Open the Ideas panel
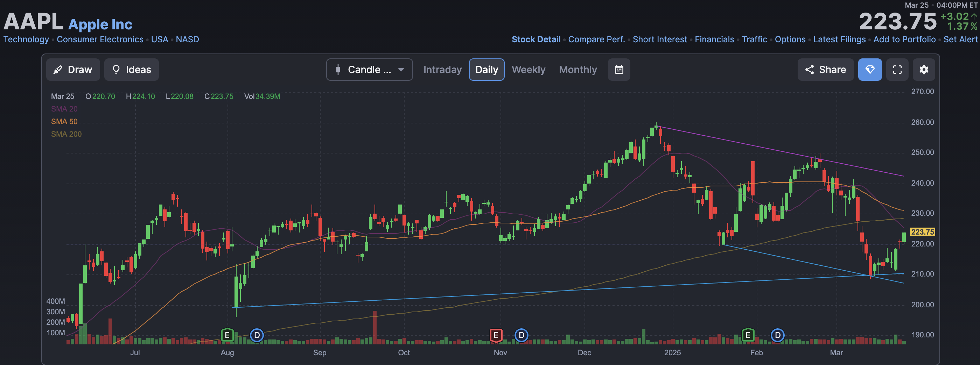Screen dimensions: 980x365 click(132, 70)
